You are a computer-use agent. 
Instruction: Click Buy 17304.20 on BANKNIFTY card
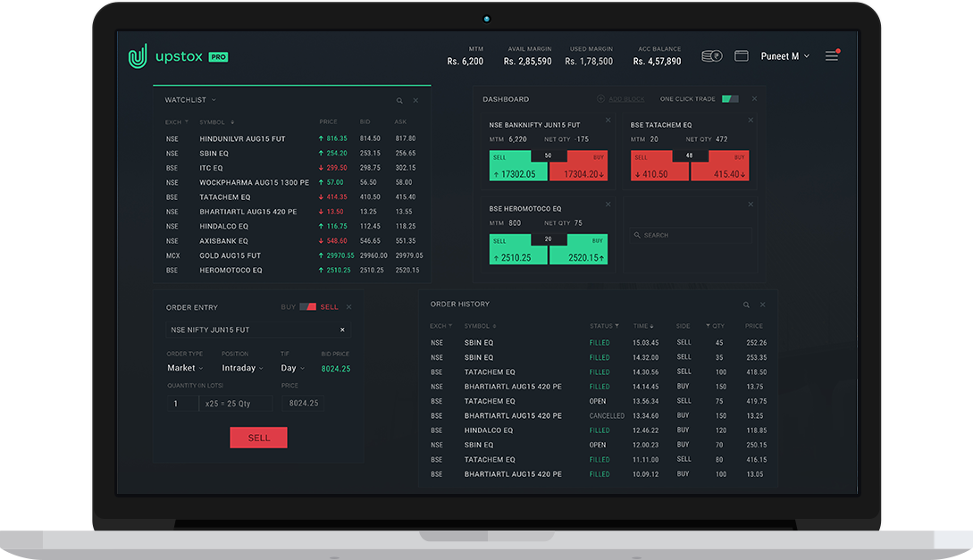[x=579, y=166]
